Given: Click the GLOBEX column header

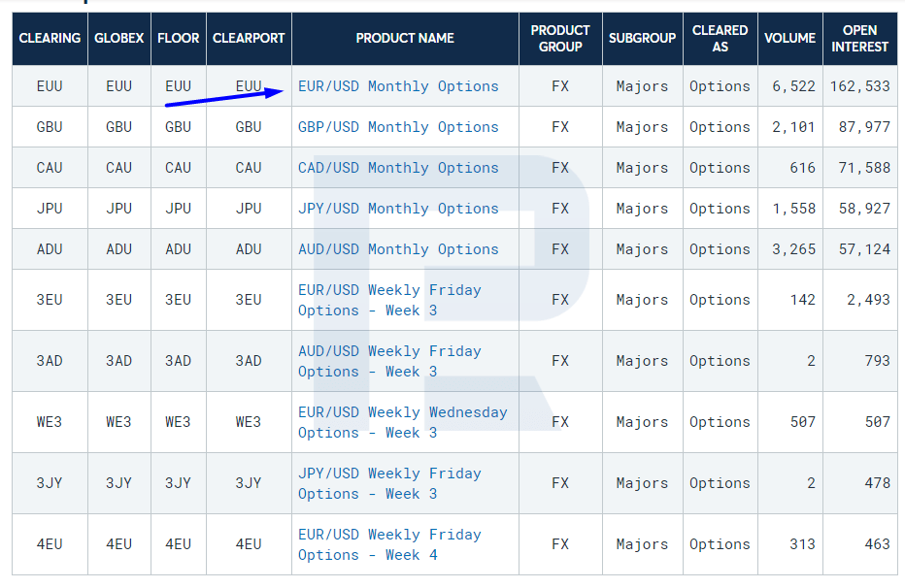Looking at the screenshot, I should [118, 39].
